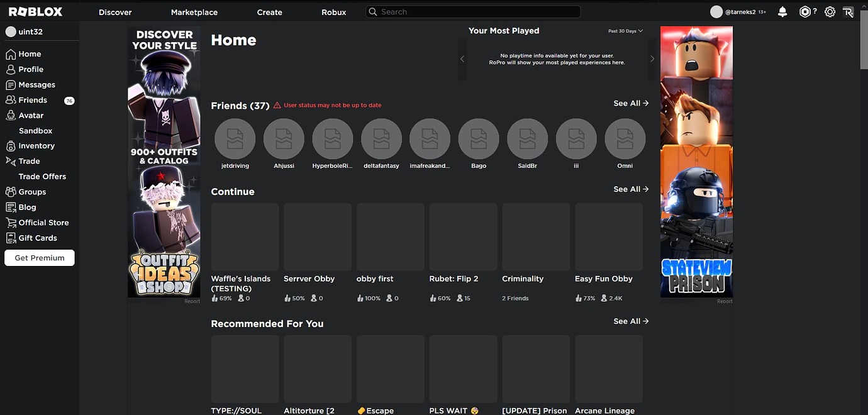Open the Robux balance icon in the navbar
The image size is (868, 415).
pos(806,11)
